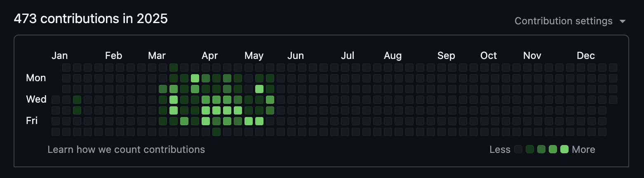
Task: Click the Mon weekday label
Action: 36,78
